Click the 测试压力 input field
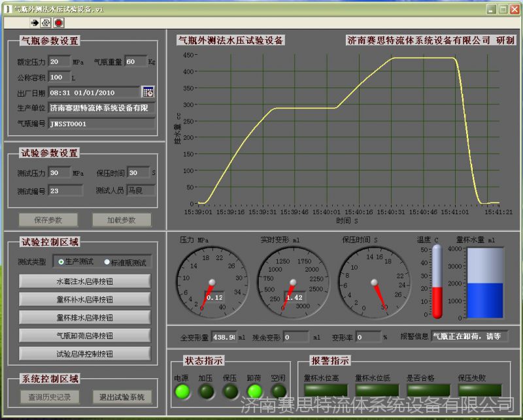The height and width of the screenshot is (420, 523). (59, 172)
